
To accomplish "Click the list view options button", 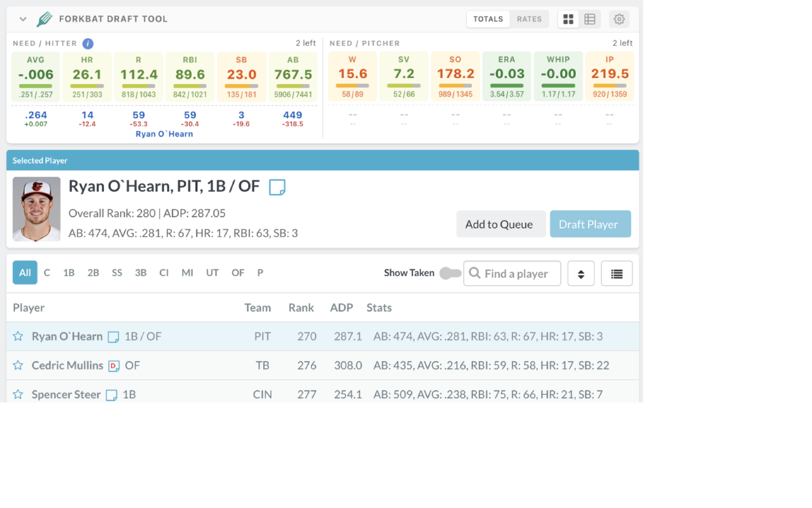I will point(617,274).
